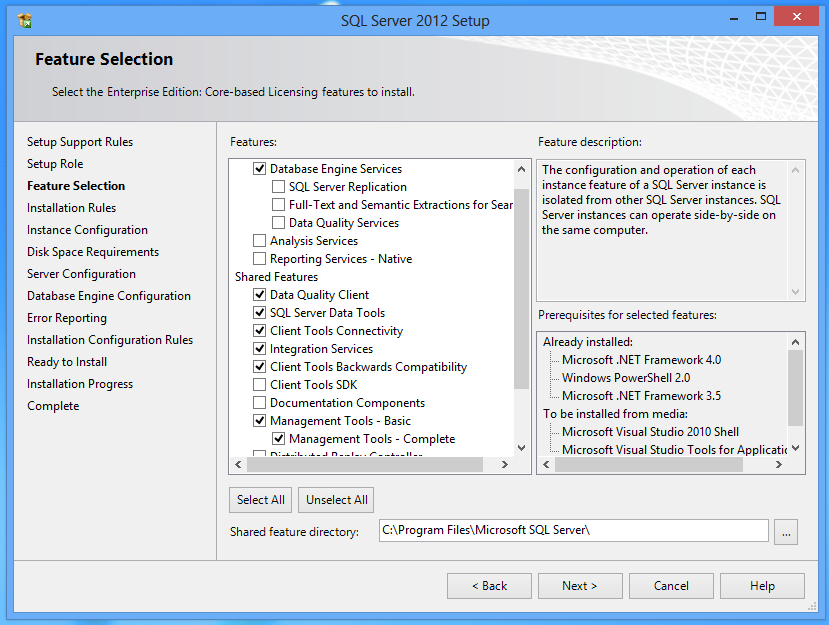Viewport: 829px width, 625px height.
Task: Select the Disk Space Requirements step
Action: tap(93, 252)
